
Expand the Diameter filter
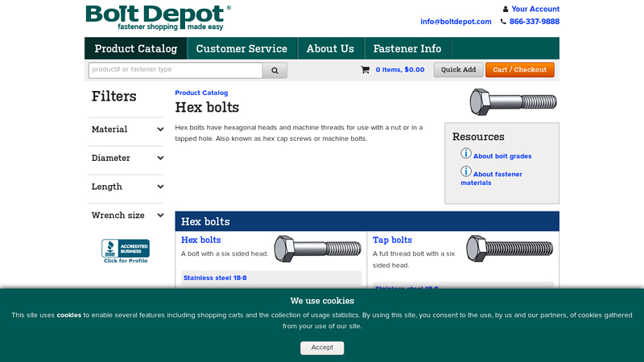[x=127, y=158]
